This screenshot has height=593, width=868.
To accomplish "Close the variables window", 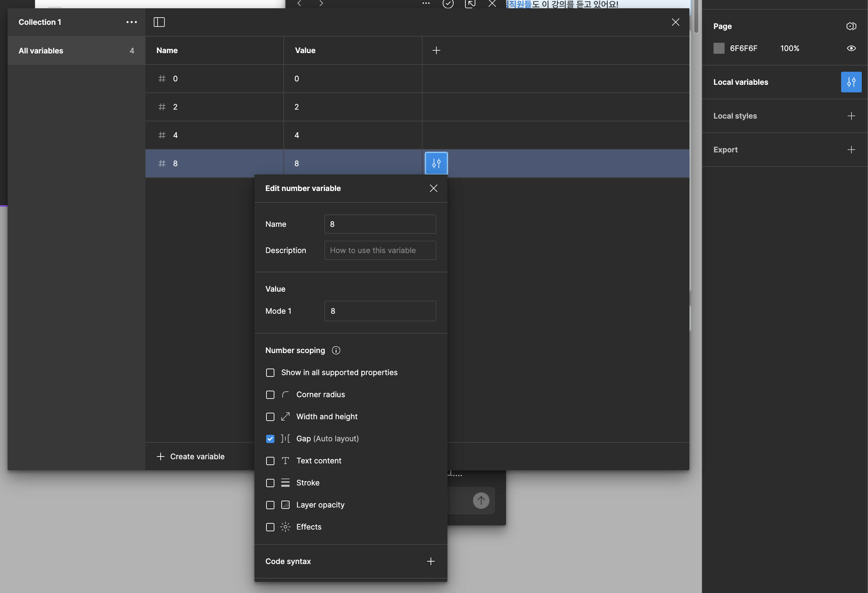I will 675,22.
